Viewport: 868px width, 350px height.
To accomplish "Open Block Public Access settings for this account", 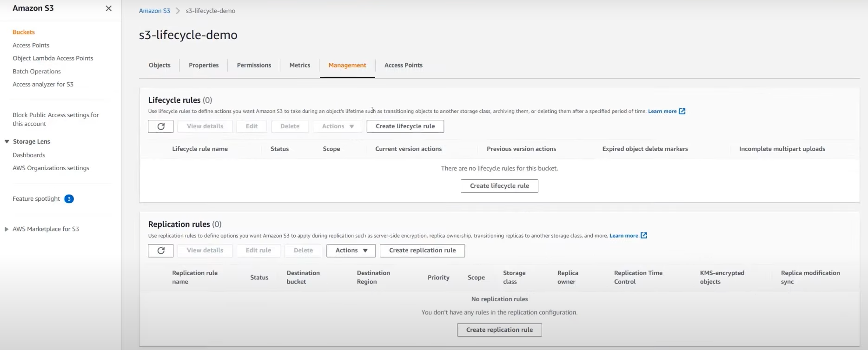I will [56, 119].
